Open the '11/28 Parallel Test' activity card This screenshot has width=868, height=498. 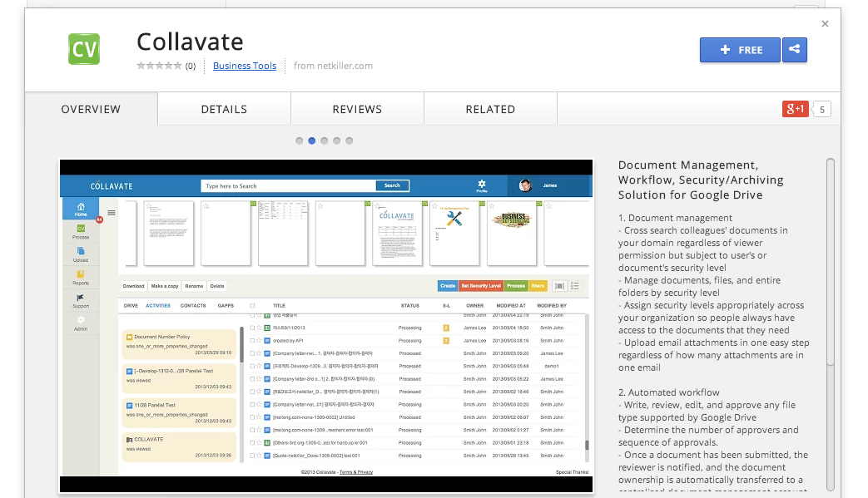click(179, 413)
